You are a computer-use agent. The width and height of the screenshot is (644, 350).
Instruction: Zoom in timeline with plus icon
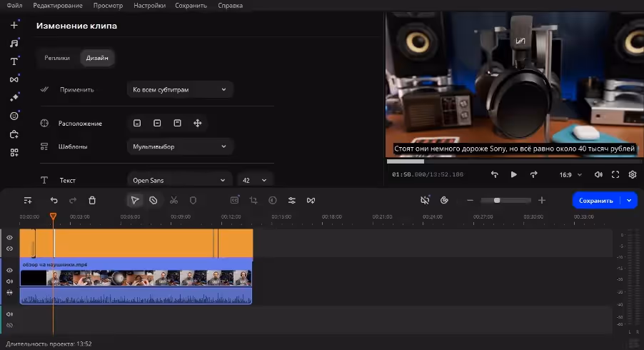point(542,201)
